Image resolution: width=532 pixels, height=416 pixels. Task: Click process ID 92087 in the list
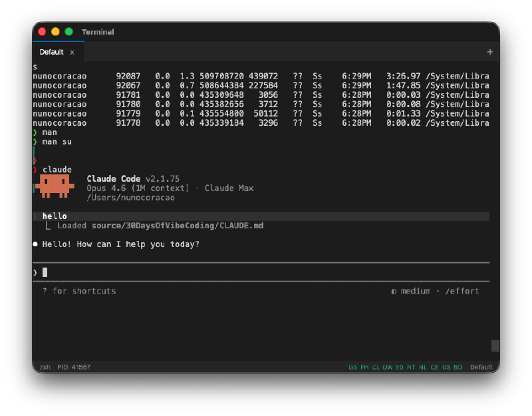tap(128, 76)
